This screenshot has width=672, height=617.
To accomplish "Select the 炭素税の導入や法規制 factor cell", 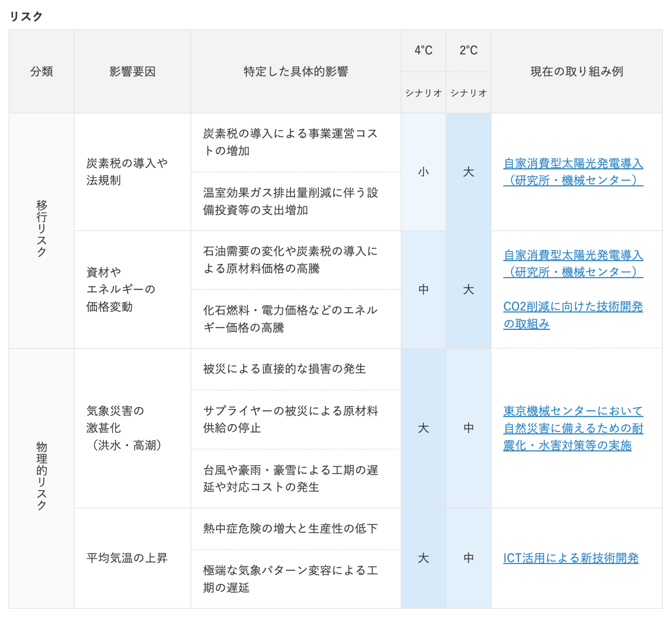I will point(127,171).
